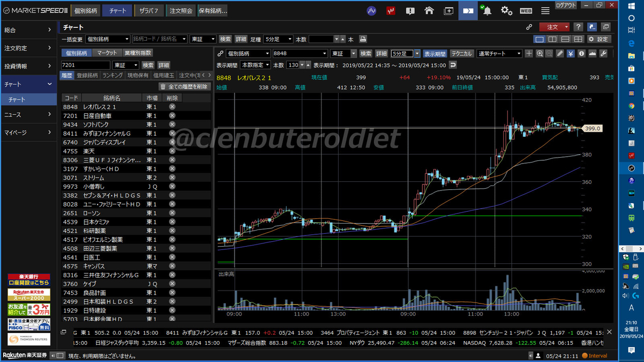Toggle the info icon on chart toolbar
The height and width of the screenshot is (362, 644).
tap(581, 54)
